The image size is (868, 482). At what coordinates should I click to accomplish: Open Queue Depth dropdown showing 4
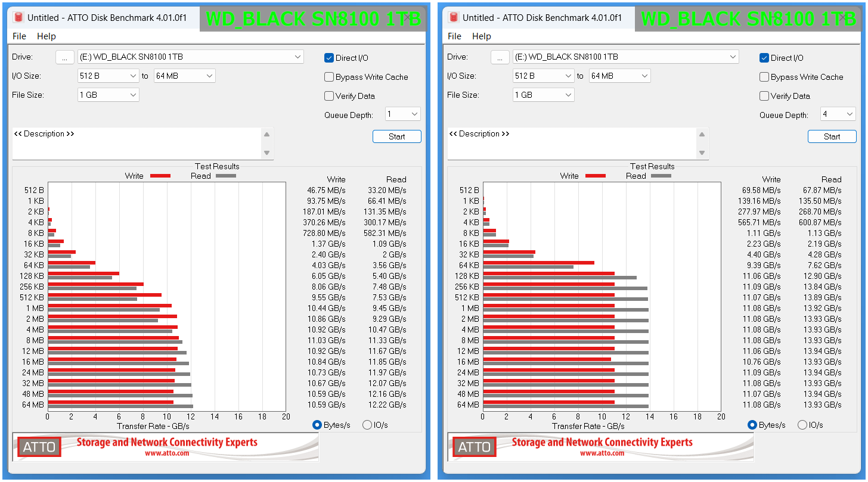pos(838,114)
